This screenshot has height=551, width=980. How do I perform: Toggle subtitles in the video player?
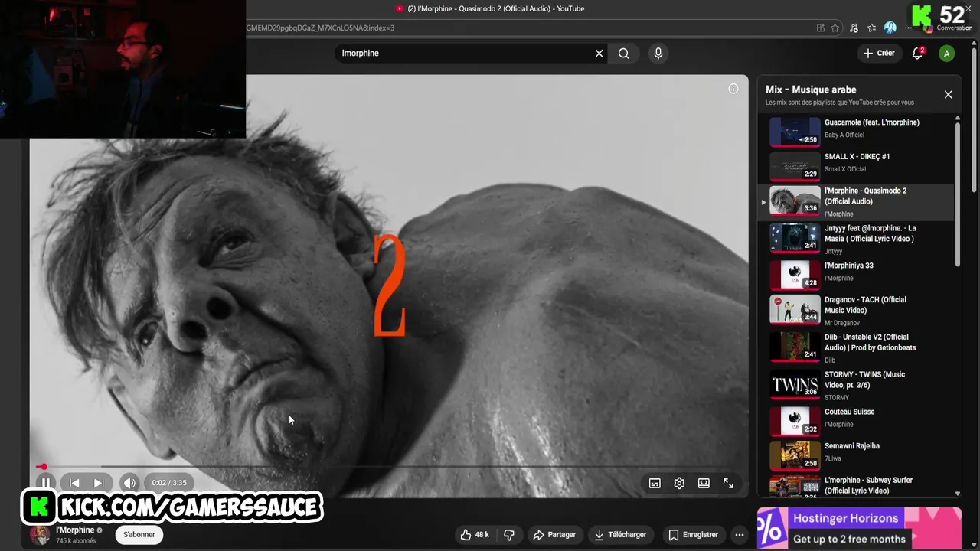point(655,483)
